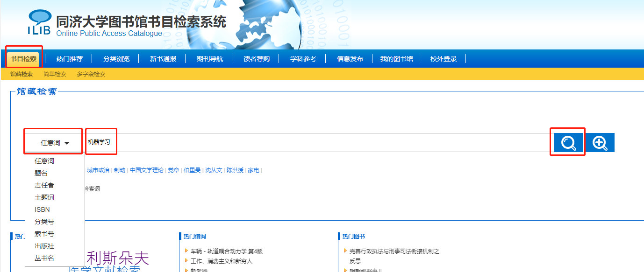Pick 索书号 in the search type list
This screenshot has width=644, height=272.
(44, 234)
